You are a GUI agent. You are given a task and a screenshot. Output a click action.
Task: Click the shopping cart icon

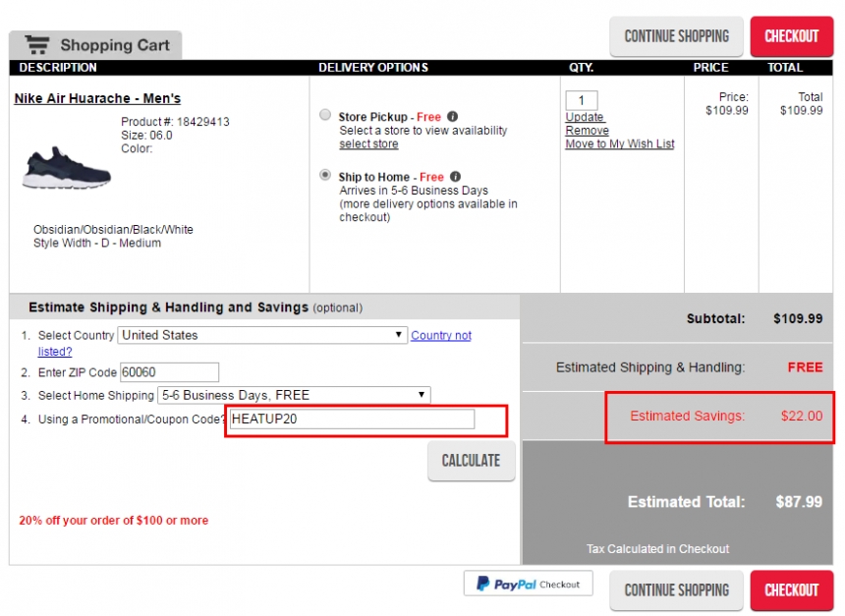pos(37,45)
